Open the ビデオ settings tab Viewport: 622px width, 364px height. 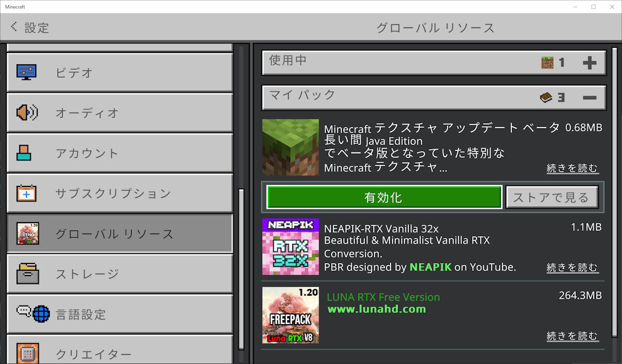click(x=120, y=72)
